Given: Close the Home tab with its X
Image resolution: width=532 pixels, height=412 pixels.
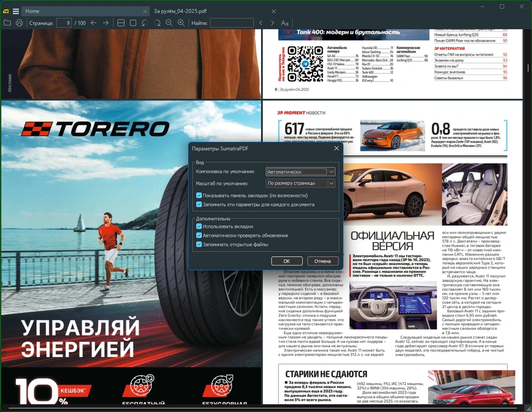Looking at the screenshot, I should coord(145,11).
